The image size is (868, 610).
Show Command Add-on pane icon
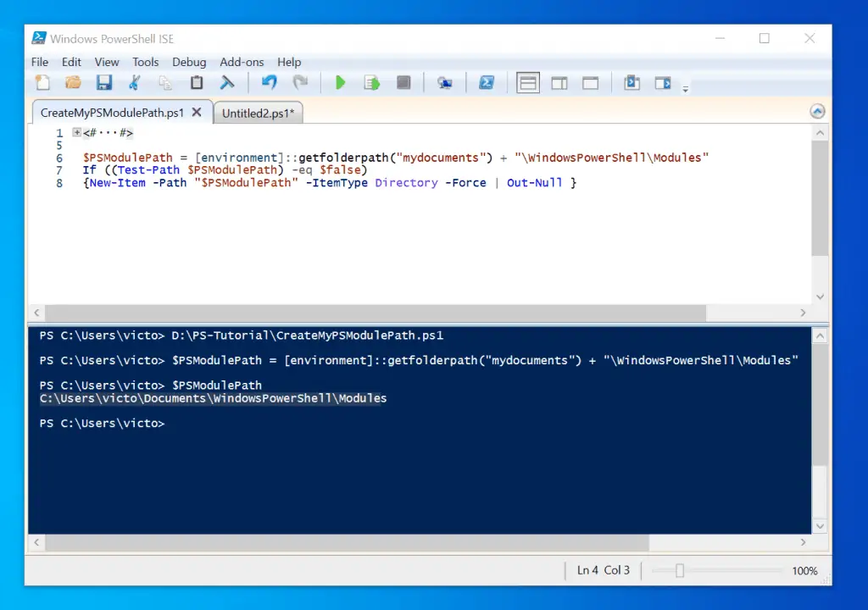tap(663, 83)
